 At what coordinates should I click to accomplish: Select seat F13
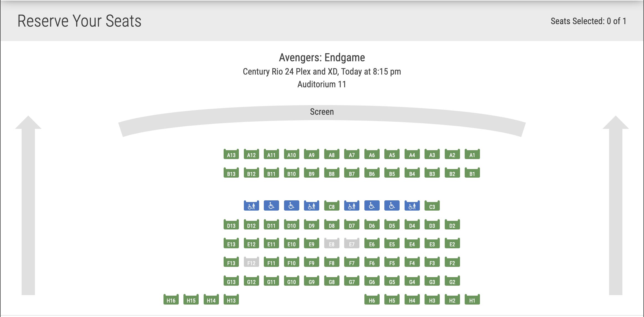coord(231,262)
